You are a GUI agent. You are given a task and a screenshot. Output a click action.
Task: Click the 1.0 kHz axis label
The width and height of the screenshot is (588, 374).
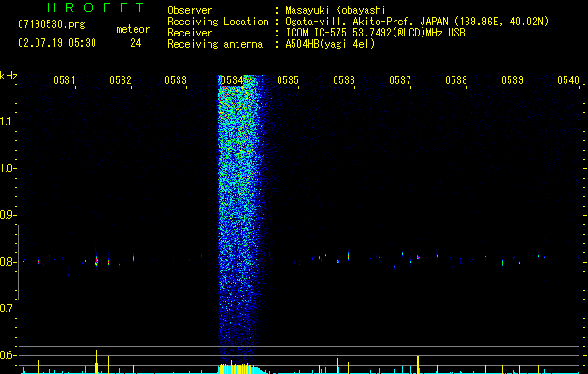click(7, 168)
